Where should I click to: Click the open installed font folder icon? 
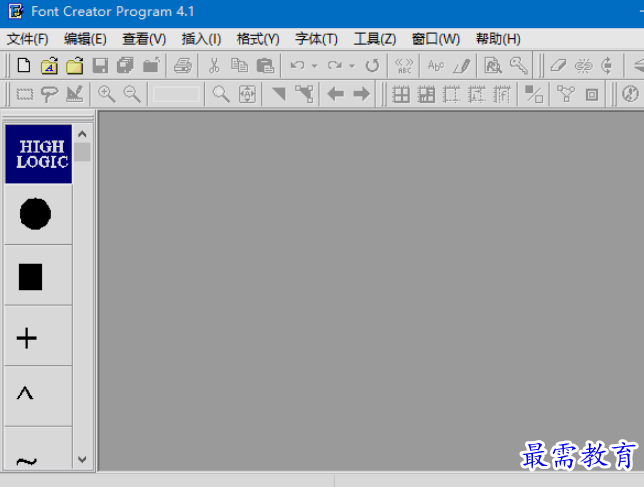[x=75, y=65]
